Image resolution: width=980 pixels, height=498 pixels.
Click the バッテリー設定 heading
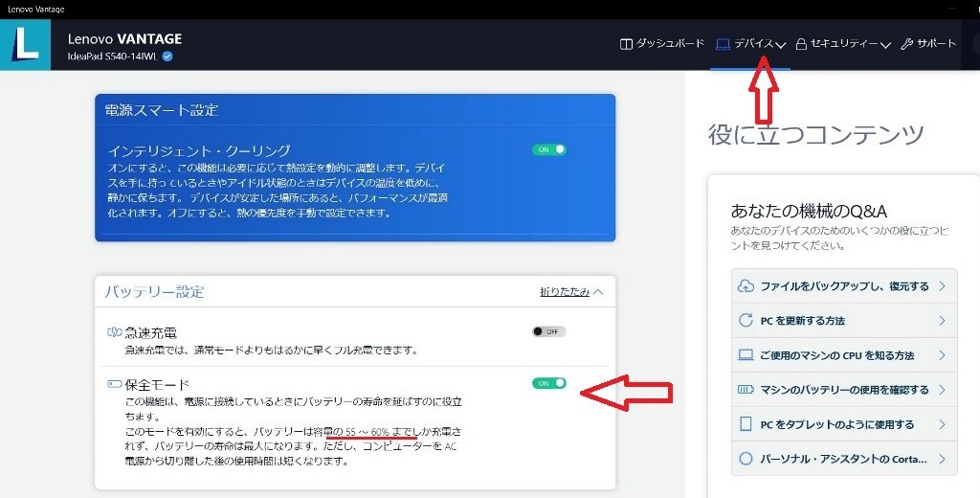tap(154, 291)
